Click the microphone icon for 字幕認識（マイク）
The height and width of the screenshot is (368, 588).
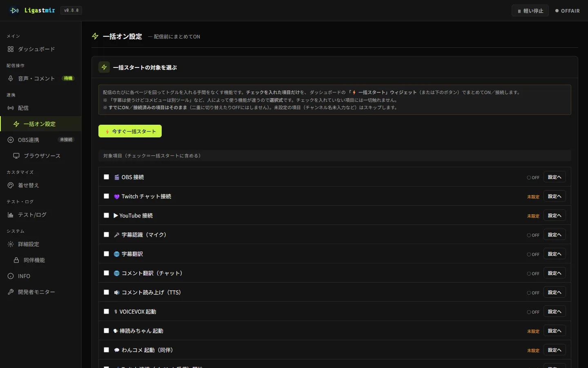(x=117, y=235)
